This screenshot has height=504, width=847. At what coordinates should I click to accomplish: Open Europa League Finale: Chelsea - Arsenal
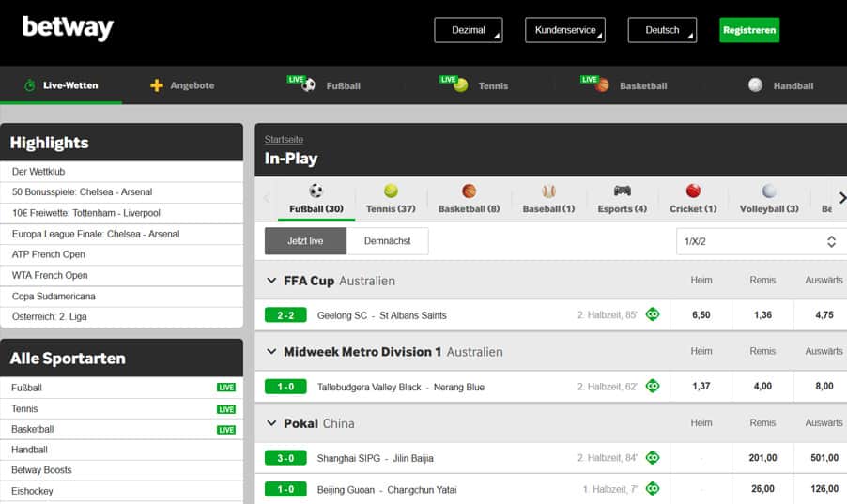[121, 234]
